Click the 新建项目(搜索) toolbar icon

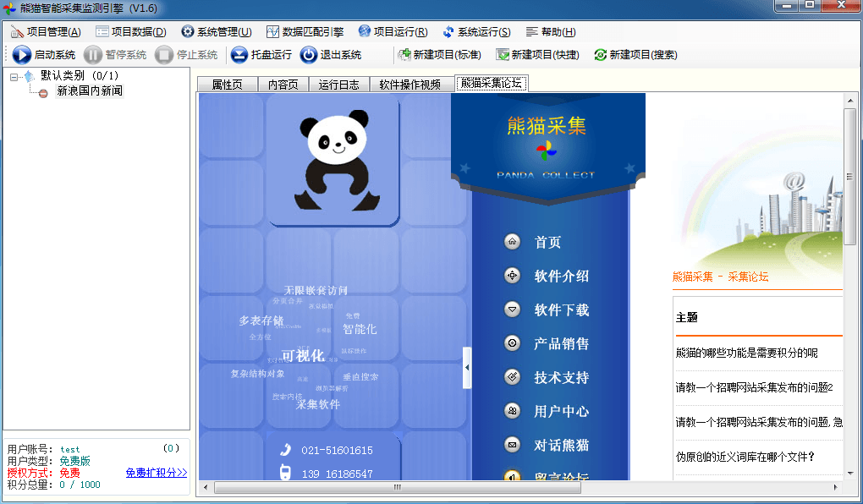[601, 55]
